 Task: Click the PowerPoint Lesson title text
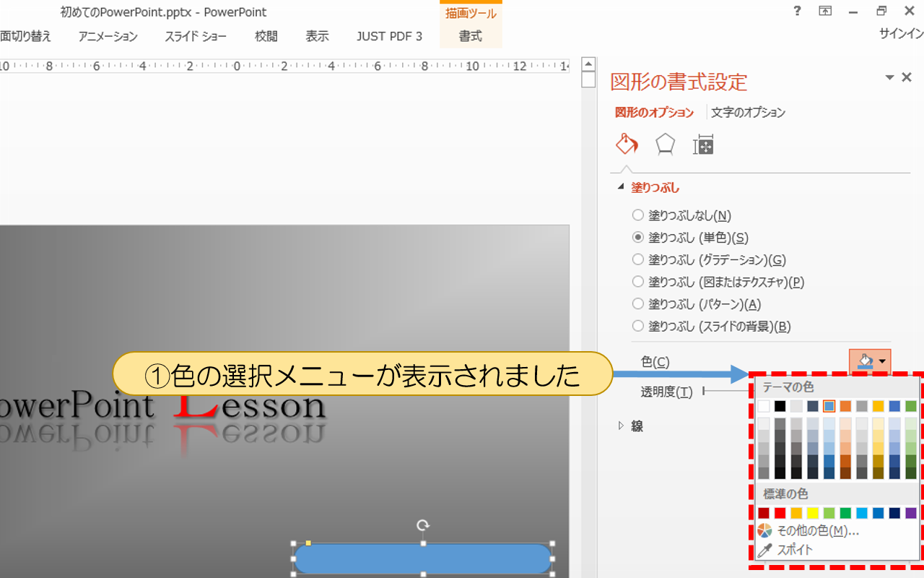[162, 405]
